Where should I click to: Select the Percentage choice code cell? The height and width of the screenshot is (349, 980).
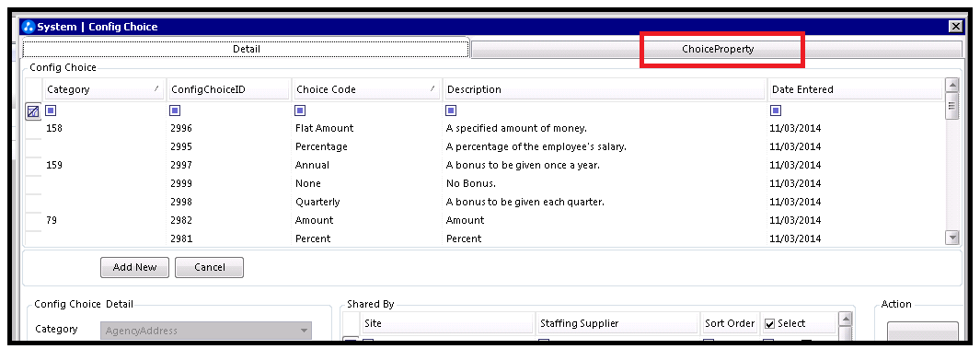coord(321,146)
